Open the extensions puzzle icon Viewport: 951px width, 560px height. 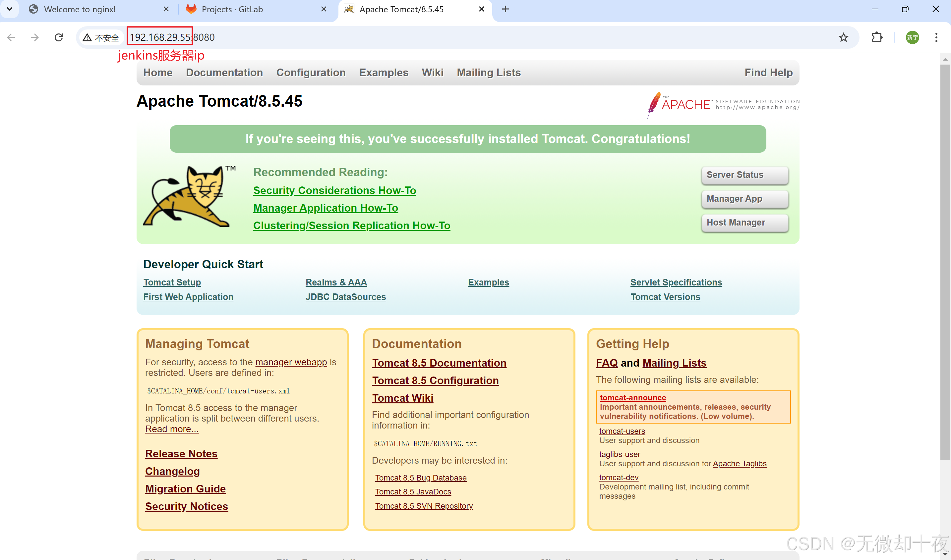click(x=877, y=37)
